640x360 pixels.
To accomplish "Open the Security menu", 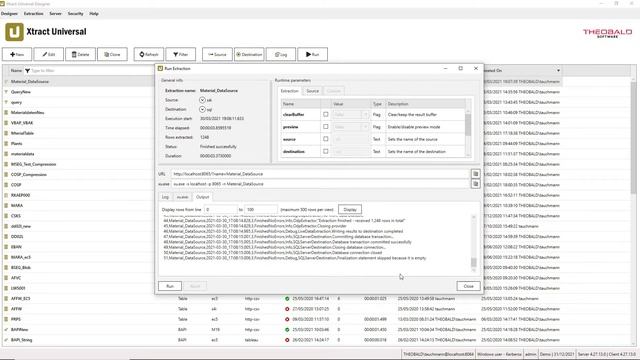I will click(76, 13).
